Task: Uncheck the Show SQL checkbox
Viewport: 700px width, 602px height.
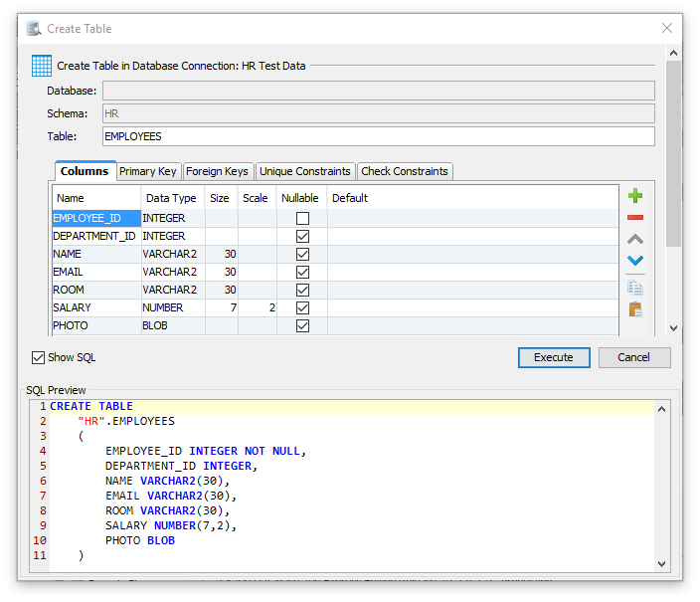Action: [39, 357]
